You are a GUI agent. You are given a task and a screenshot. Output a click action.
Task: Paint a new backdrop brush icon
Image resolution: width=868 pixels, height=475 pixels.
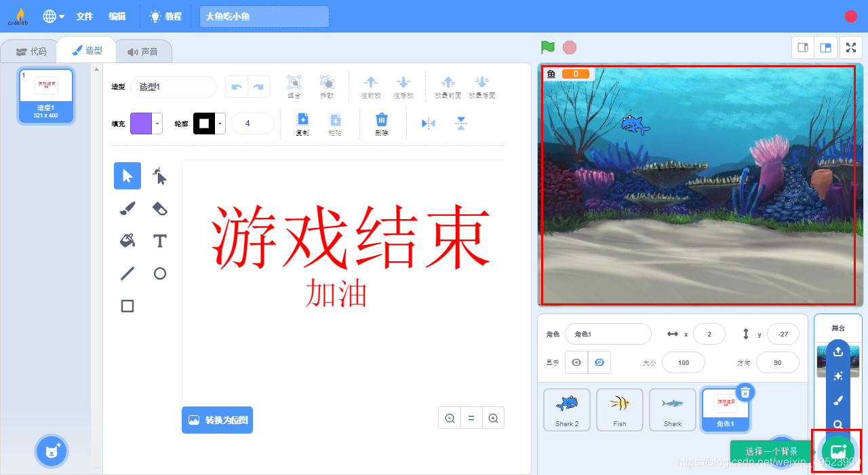point(838,400)
